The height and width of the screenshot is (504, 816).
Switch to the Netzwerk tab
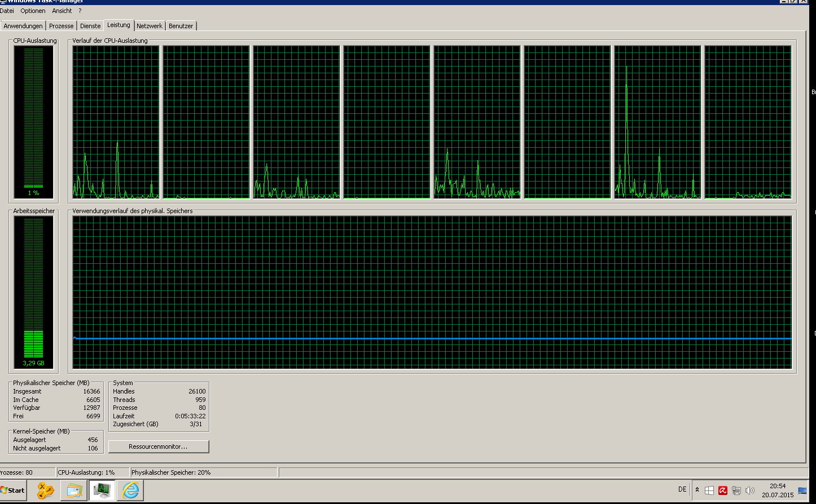click(150, 26)
